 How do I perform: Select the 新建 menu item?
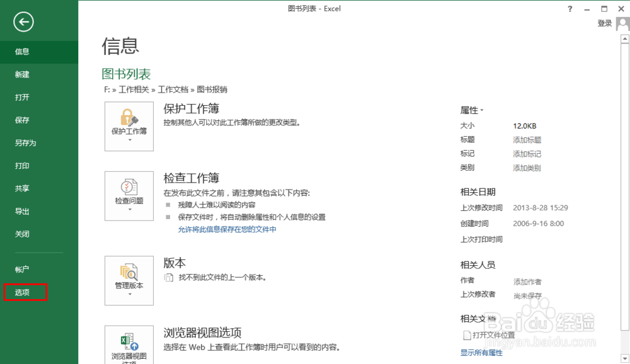pyautogui.click(x=39, y=75)
